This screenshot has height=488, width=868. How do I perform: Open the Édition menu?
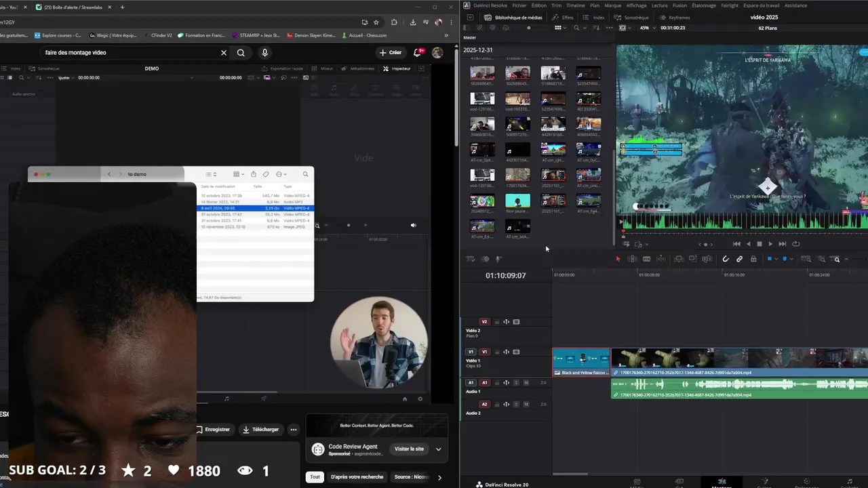[x=539, y=5]
